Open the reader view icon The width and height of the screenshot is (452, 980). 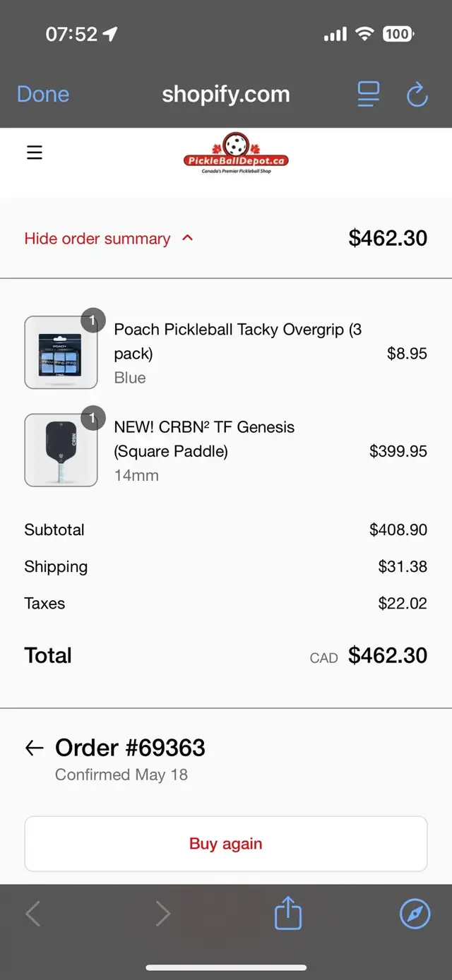[369, 94]
